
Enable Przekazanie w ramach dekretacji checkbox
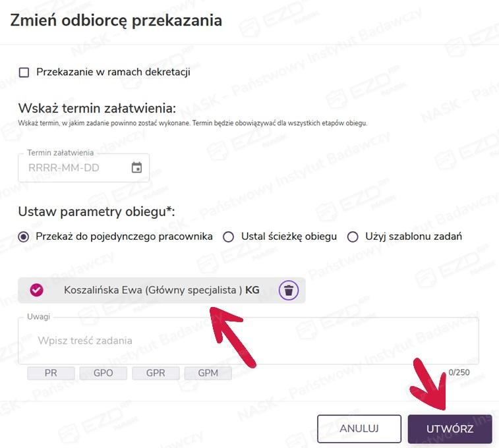coord(24,72)
